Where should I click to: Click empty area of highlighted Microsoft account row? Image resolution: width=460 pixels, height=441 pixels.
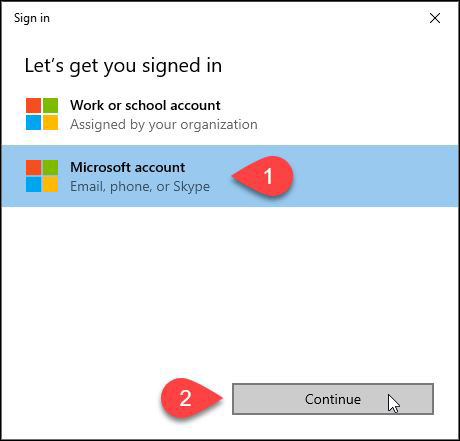pos(373,176)
